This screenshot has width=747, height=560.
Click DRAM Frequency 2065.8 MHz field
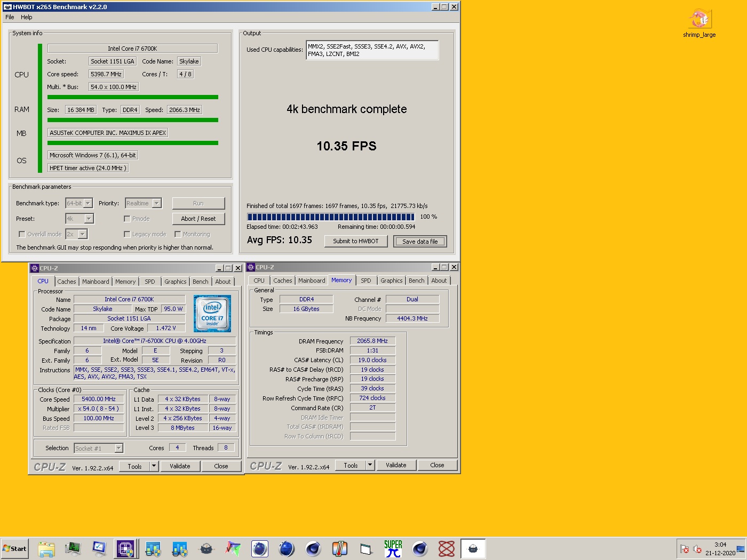pos(372,341)
